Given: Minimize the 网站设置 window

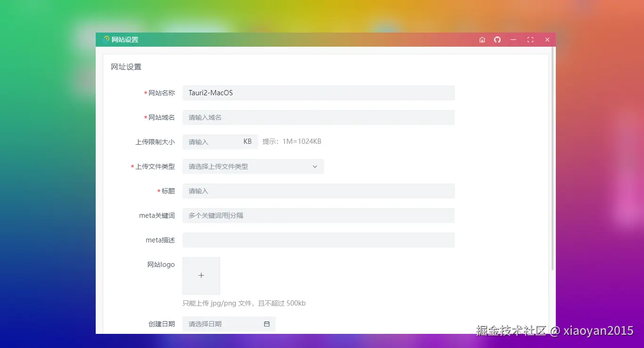Looking at the screenshot, I should click(513, 40).
